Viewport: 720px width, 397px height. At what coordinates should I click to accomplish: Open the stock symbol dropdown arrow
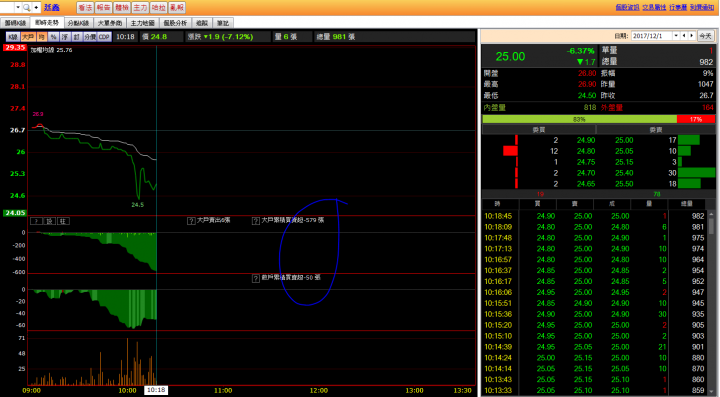18,7
